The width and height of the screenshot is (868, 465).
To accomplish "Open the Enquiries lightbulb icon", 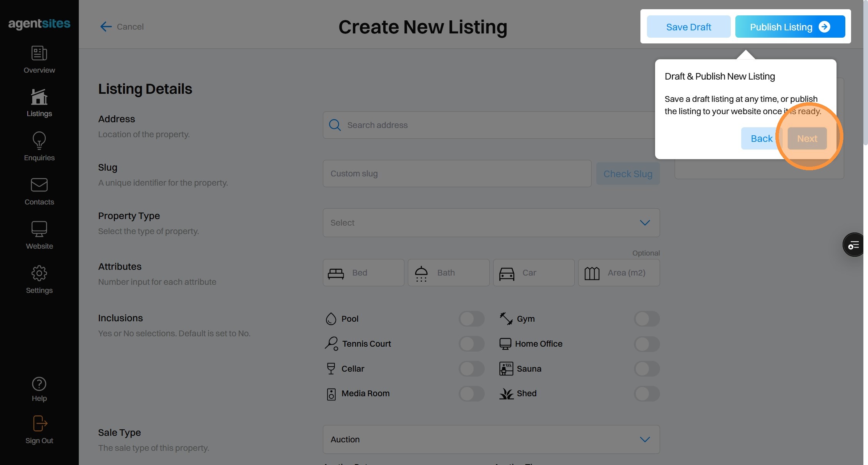I will click(39, 141).
